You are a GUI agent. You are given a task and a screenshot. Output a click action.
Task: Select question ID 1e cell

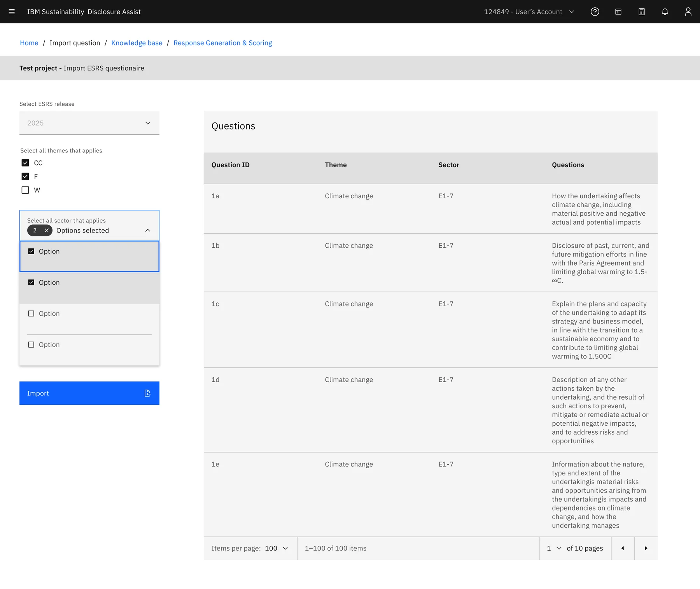(215, 464)
